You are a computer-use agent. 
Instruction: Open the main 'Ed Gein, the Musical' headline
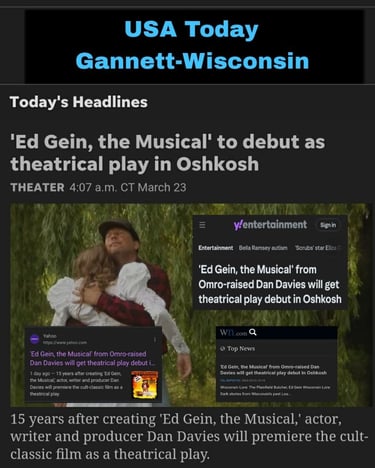168,153
